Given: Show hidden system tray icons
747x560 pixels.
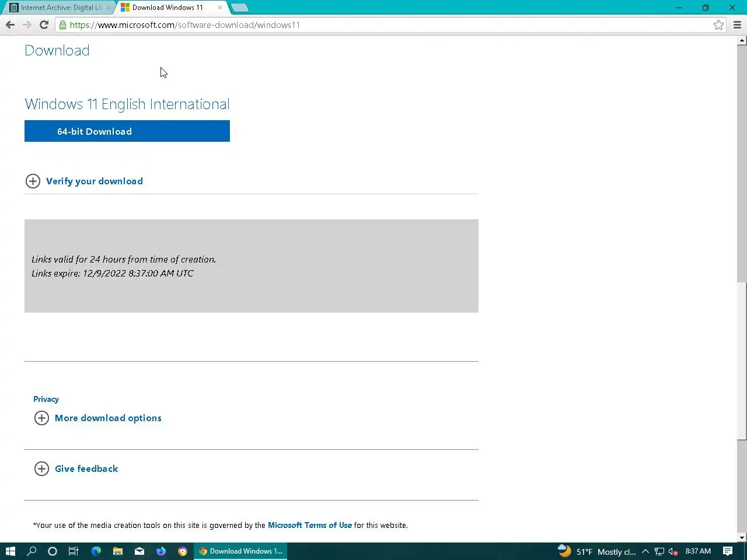Looking at the screenshot, I should tap(645, 551).
